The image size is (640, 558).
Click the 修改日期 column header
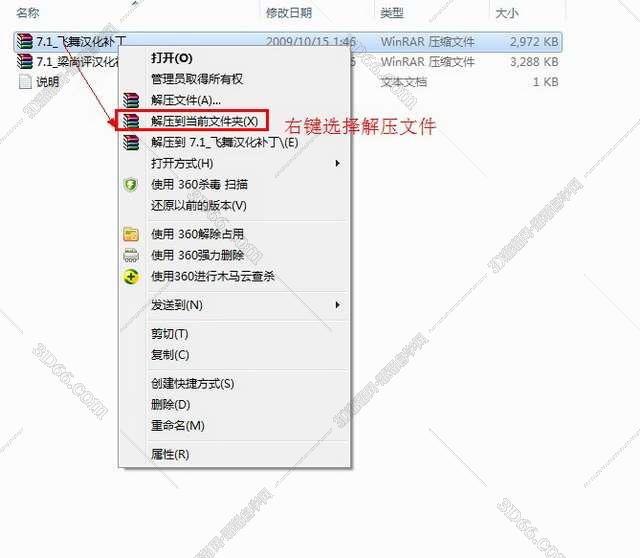[289, 13]
